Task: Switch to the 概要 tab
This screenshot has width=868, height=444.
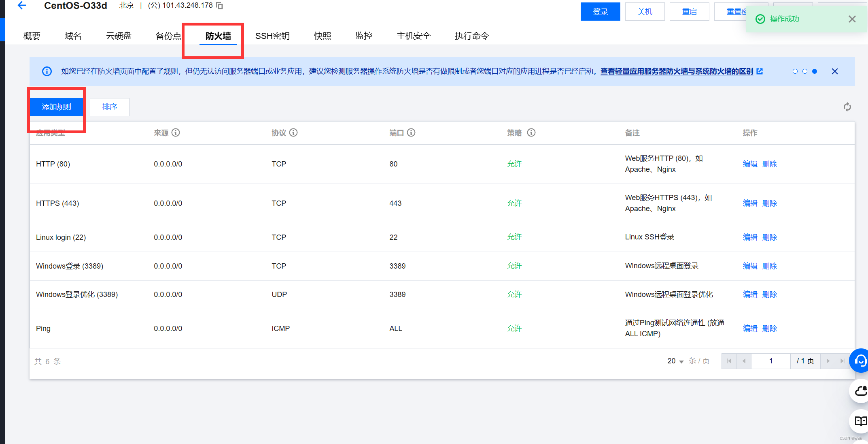Action: pos(32,36)
